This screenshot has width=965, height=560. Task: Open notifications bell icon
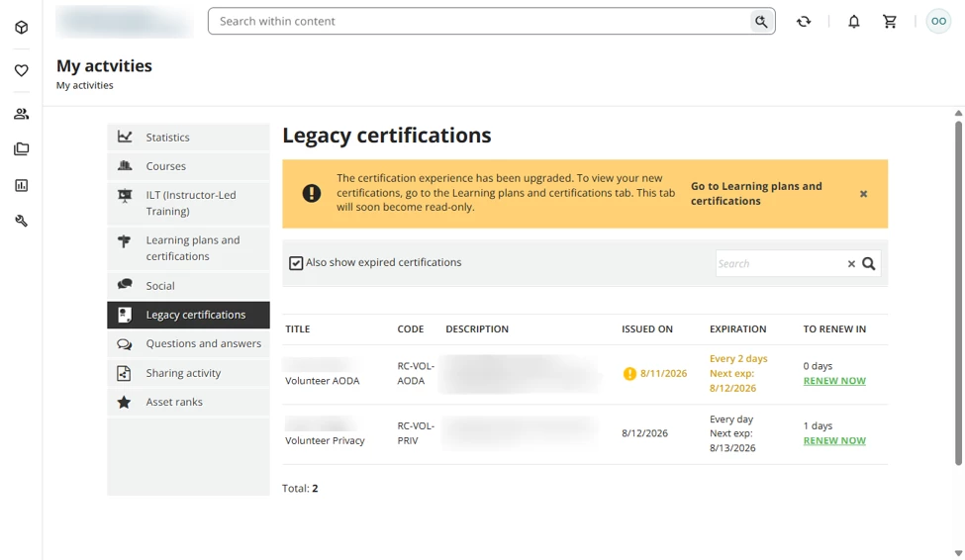pyautogui.click(x=853, y=22)
